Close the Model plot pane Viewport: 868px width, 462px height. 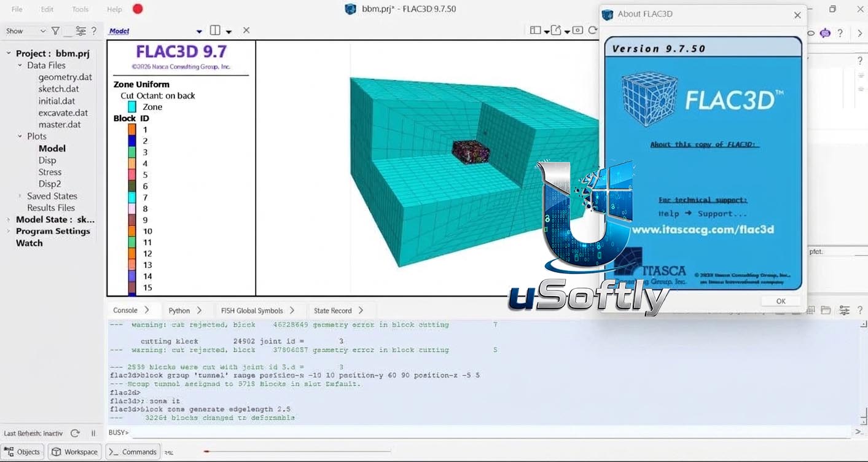[246, 30]
